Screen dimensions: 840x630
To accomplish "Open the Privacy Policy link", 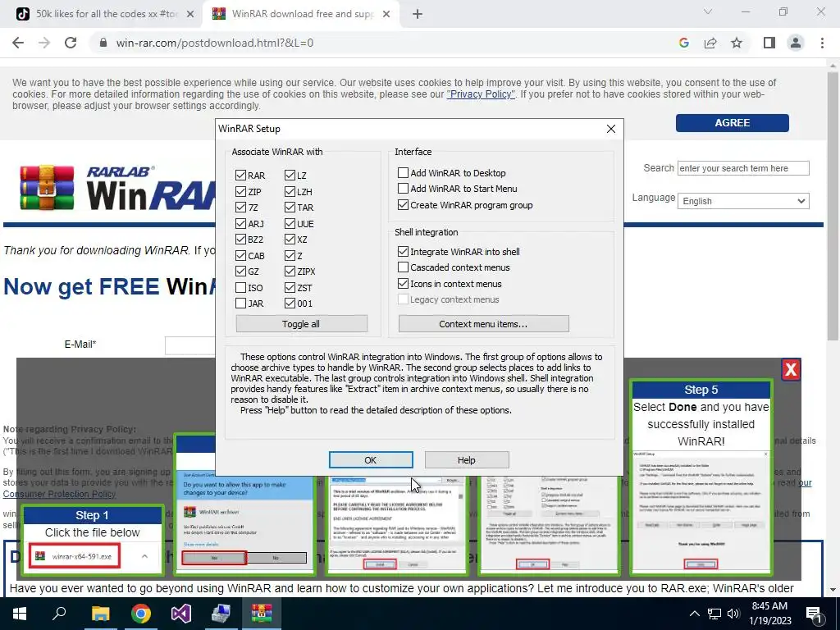I will pos(481,94).
